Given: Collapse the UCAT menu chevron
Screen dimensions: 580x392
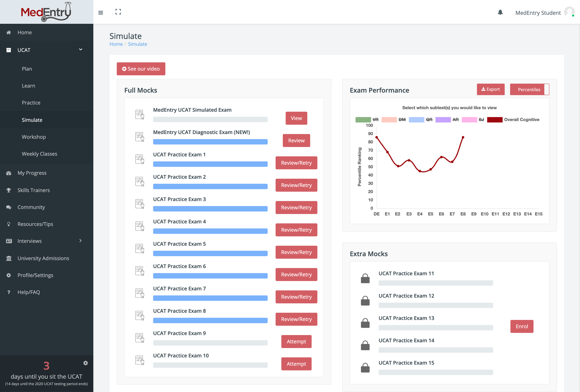Looking at the screenshot, I should (x=81, y=49).
